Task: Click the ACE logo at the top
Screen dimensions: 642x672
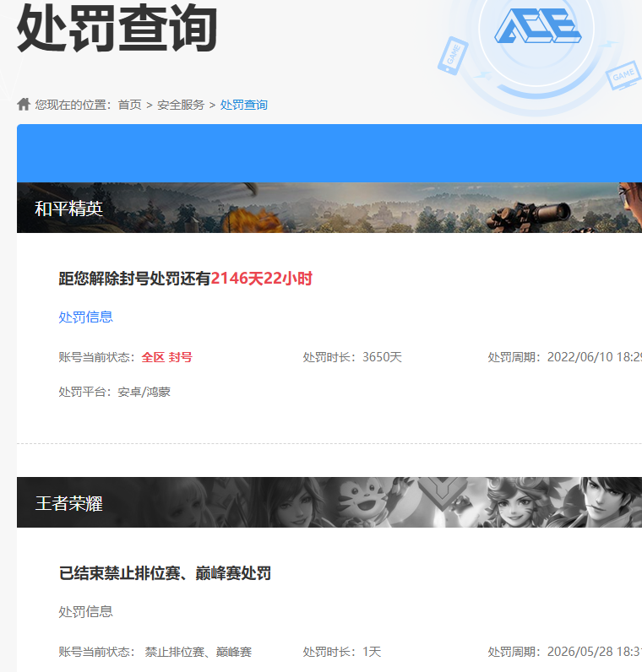Action: (x=537, y=26)
